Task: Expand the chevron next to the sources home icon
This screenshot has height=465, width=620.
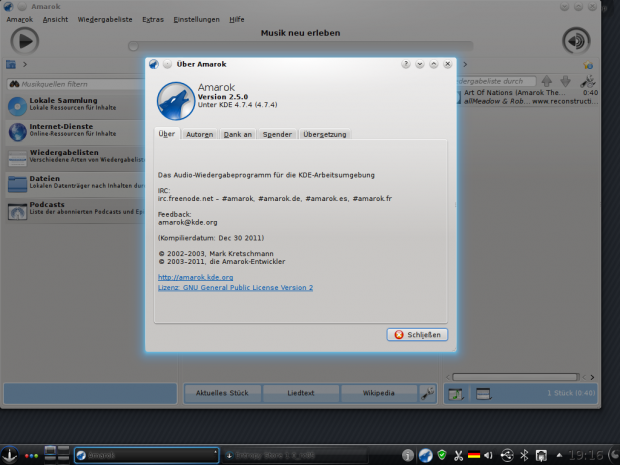Action: point(25,64)
